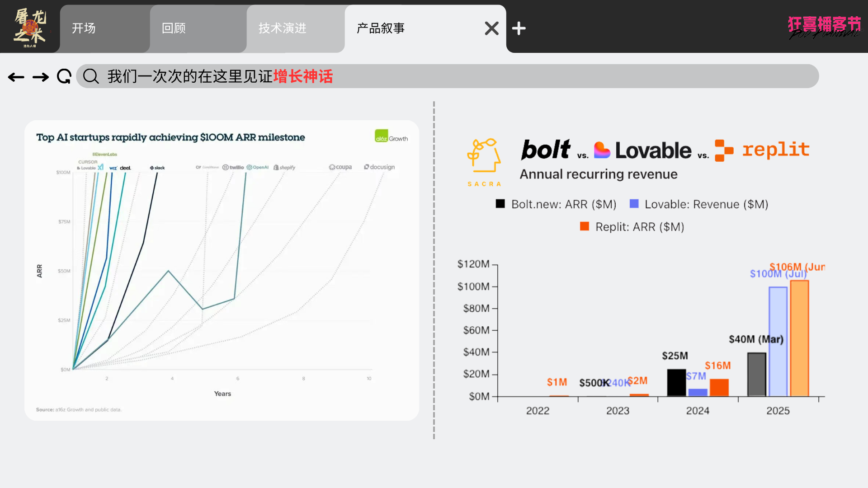Click the forward arrow navigation icon

[41, 77]
